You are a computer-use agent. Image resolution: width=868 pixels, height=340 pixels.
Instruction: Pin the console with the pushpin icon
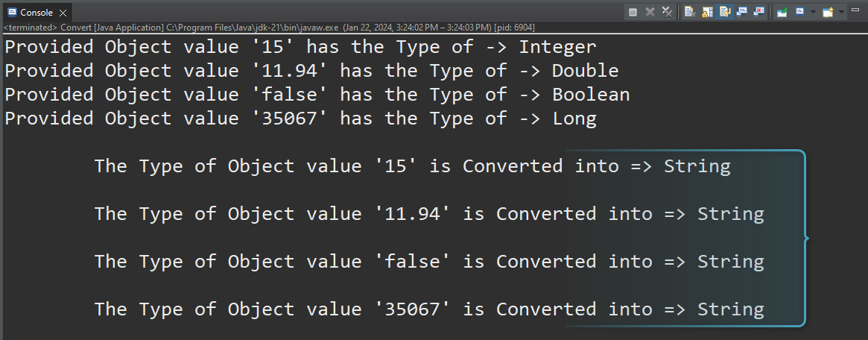click(782, 12)
